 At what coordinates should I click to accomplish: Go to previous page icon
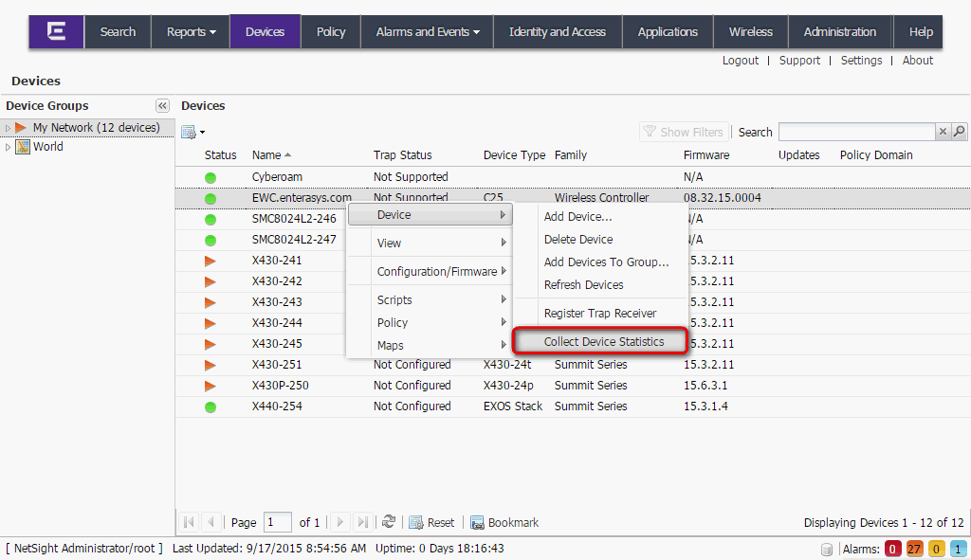[x=211, y=522]
